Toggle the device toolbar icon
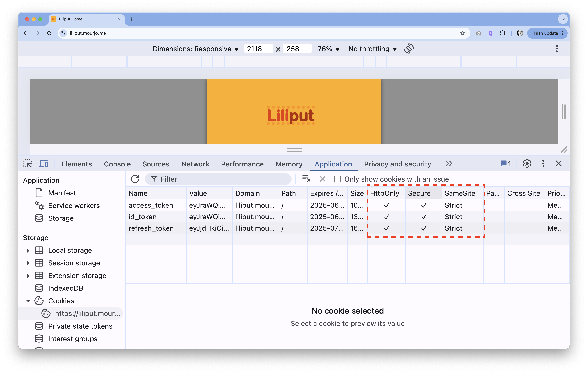The height and width of the screenshot is (373, 588). [44, 164]
